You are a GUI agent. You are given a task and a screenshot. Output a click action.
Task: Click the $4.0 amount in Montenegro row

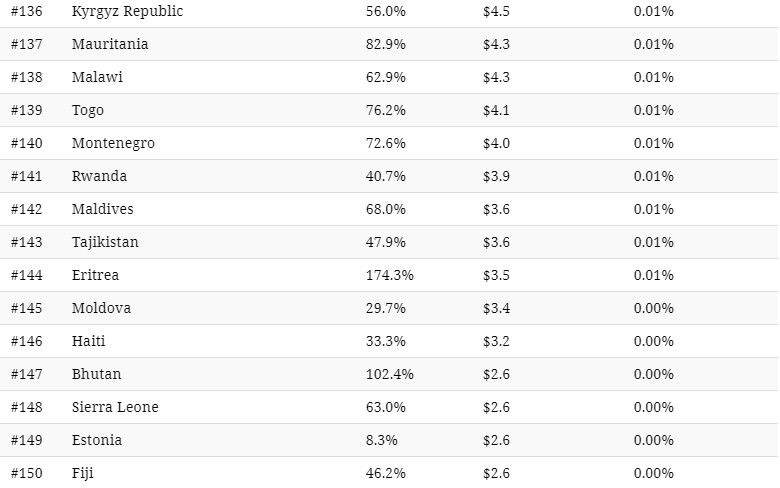tap(496, 143)
